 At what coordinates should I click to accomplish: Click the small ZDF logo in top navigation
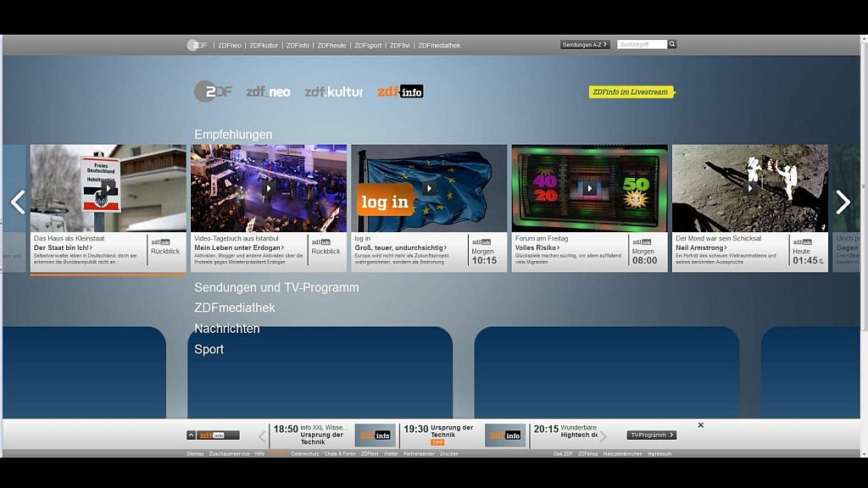tap(197, 46)
